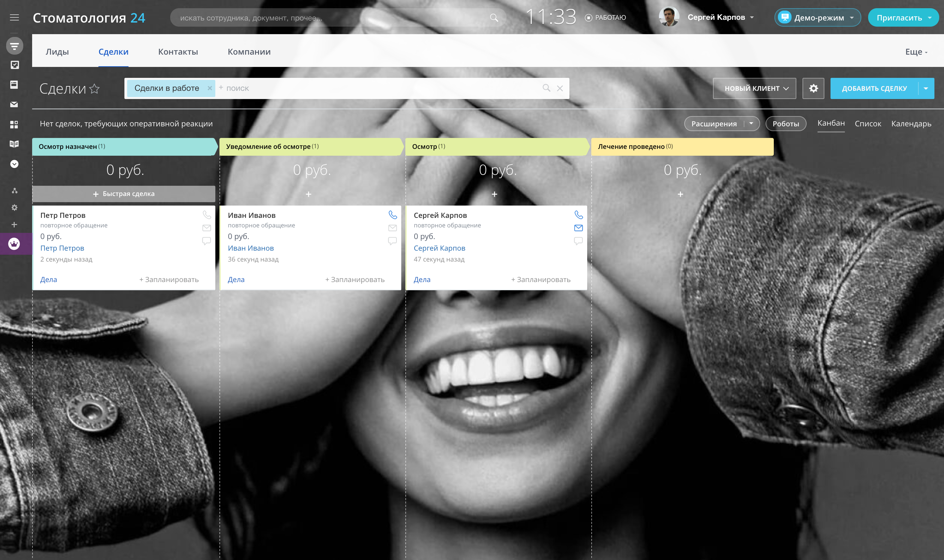The width and height of the screenshot is (944, 560).
Task: Click the envelope icon on Сергей Карпов card
Action: pos(578,228)
